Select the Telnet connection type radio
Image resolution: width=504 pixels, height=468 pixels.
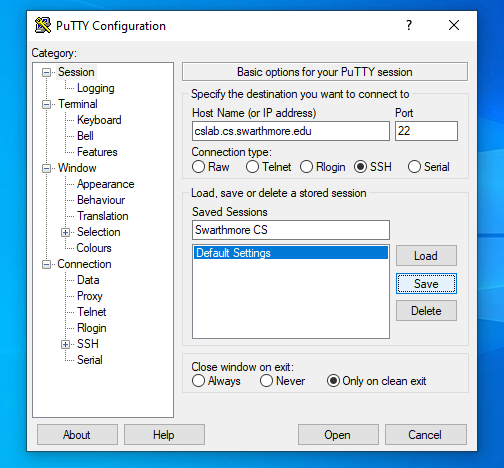(252, 167)
